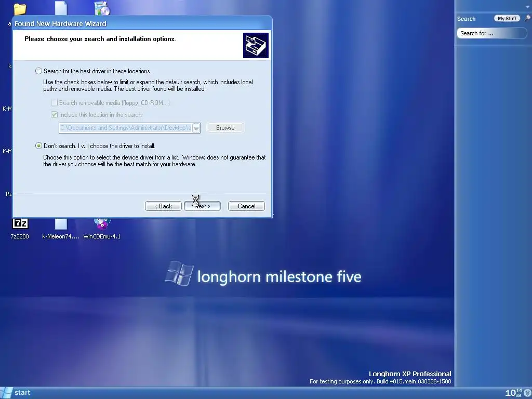
Task: Open the sidebar top menu arrow
Action: pyautogui.click(x=527, y=7)
